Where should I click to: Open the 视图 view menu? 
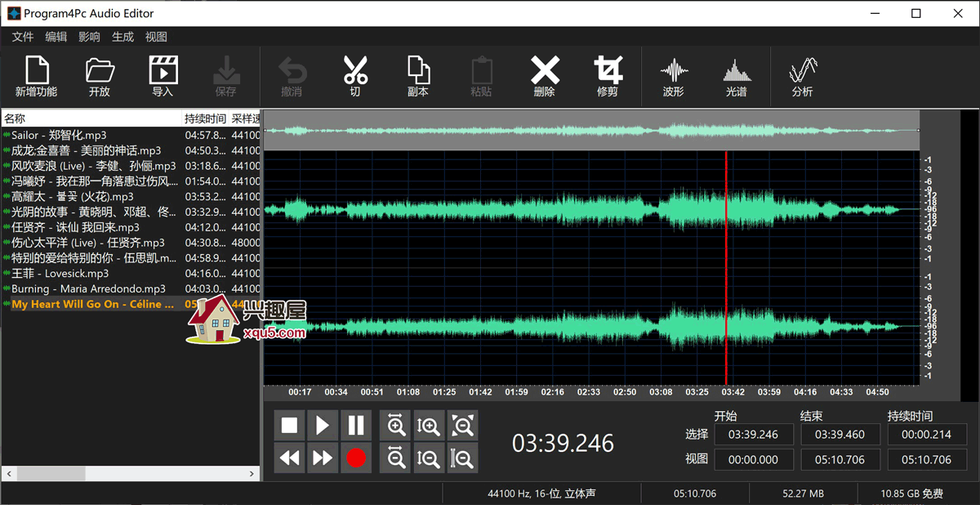click(156, 37)
